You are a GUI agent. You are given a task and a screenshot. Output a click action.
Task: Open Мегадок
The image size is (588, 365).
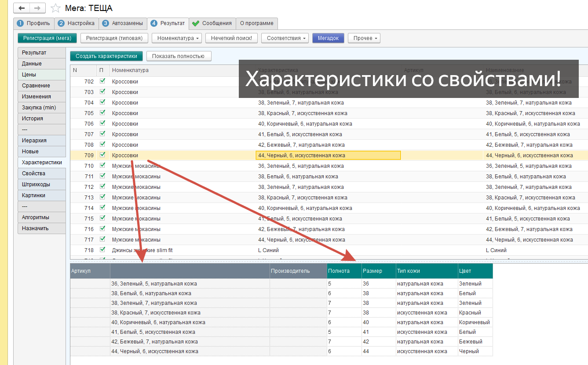click(328, 38)
